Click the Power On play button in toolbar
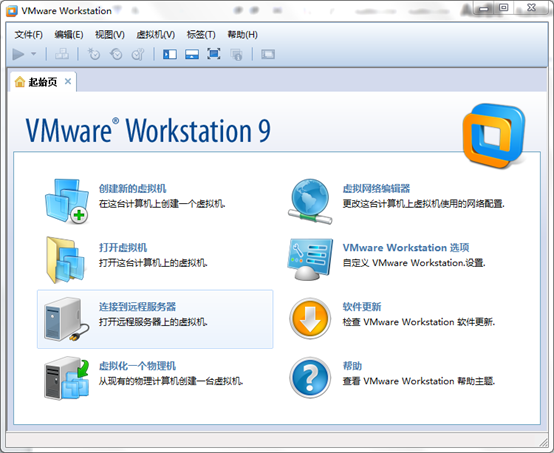This screenshot has width=554, height=453. coord(18,54)
